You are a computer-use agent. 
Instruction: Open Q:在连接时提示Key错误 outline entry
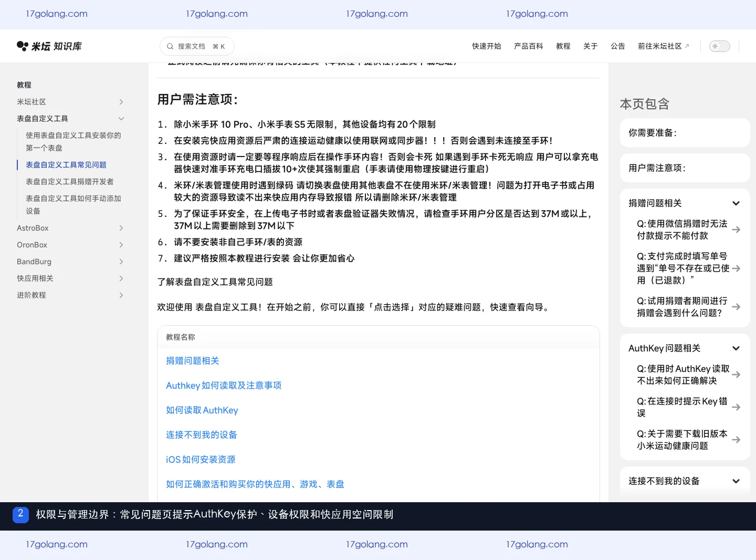[682, 407]
